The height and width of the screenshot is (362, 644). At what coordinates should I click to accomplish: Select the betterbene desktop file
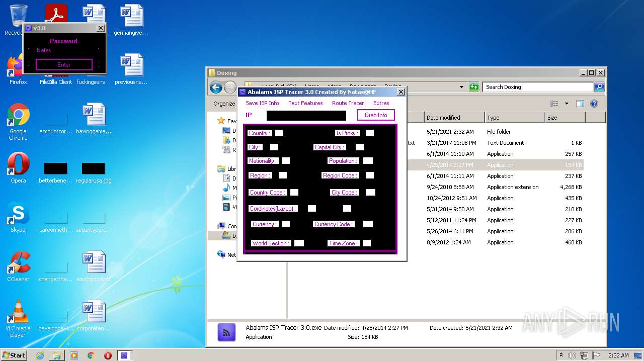point(56,172)
